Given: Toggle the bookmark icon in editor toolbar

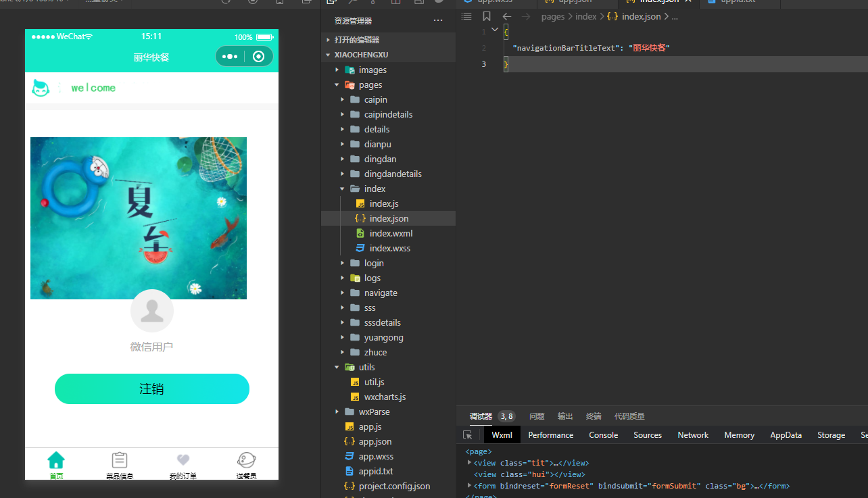Looking at the screenshot, I should (487, 16).
